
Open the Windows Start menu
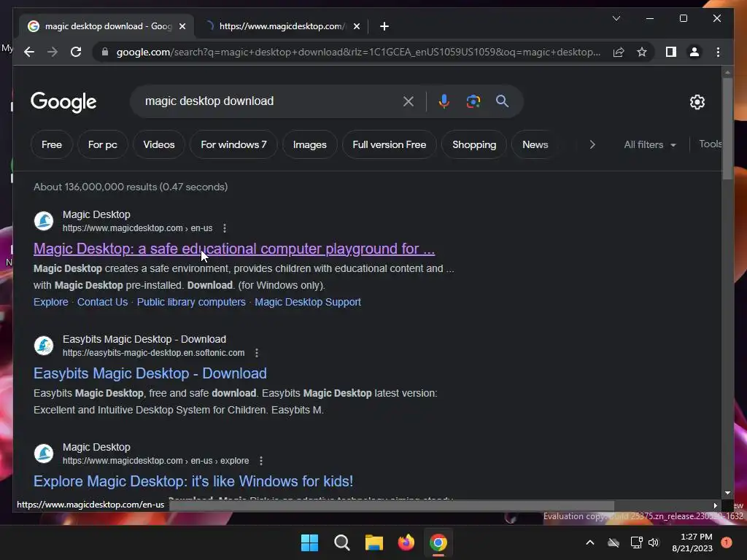coord(309,542)
